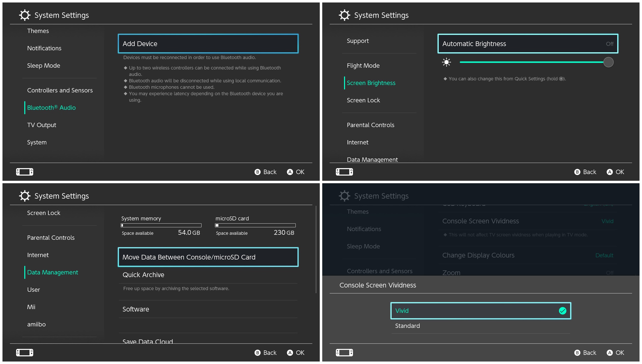Image resolution: width=642 pixels, height=364 pixels.
Task: Click the System Settings gear icon in the Bluetooth Audio panel
Action: pyautogui.click(x=25, y=15)
